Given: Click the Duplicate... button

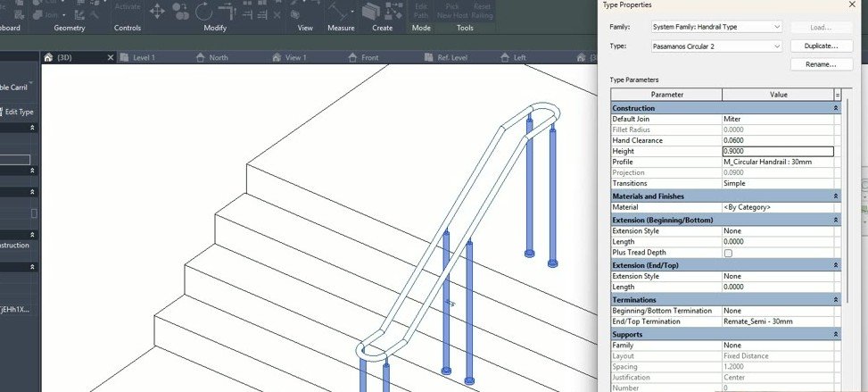Looking at the screenshot, I should [822, 46].
